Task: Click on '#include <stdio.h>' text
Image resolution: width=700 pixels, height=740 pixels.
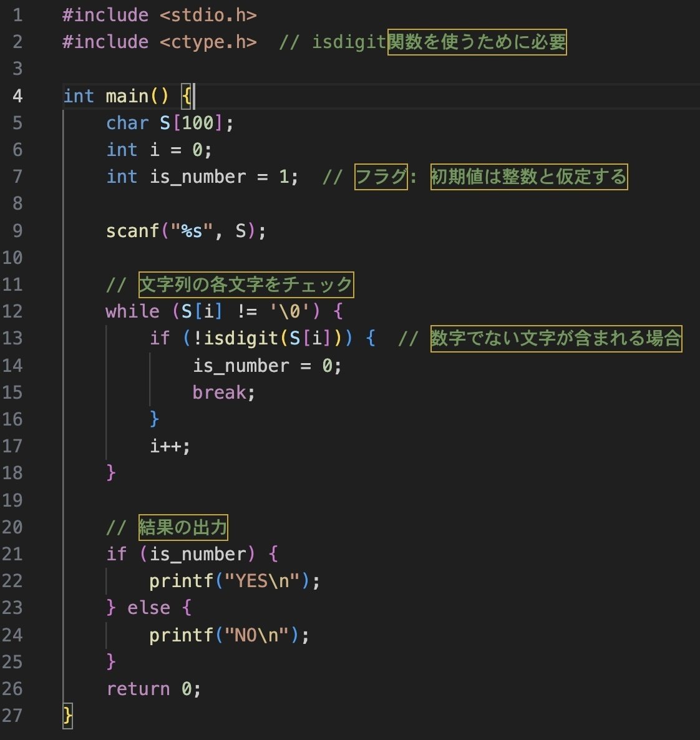Action: (160, 15)
